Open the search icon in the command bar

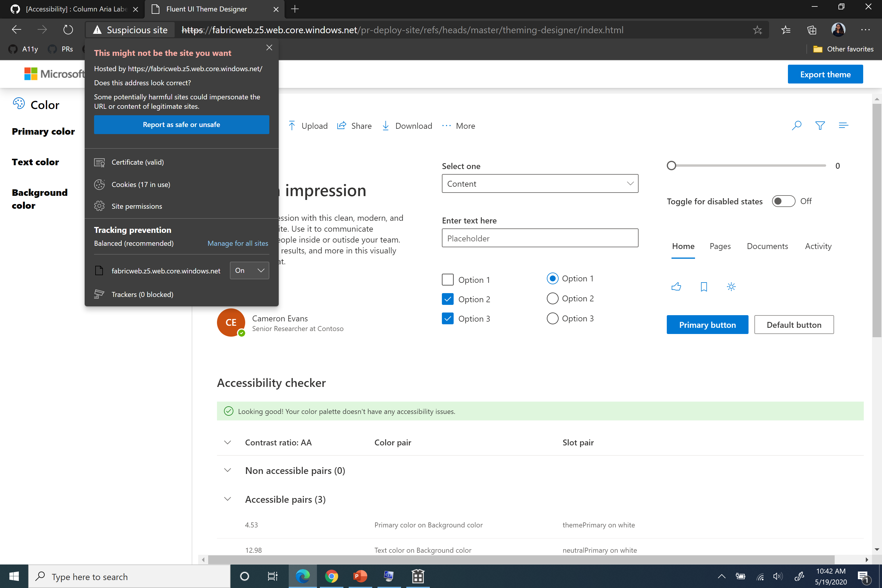point(796,125)
